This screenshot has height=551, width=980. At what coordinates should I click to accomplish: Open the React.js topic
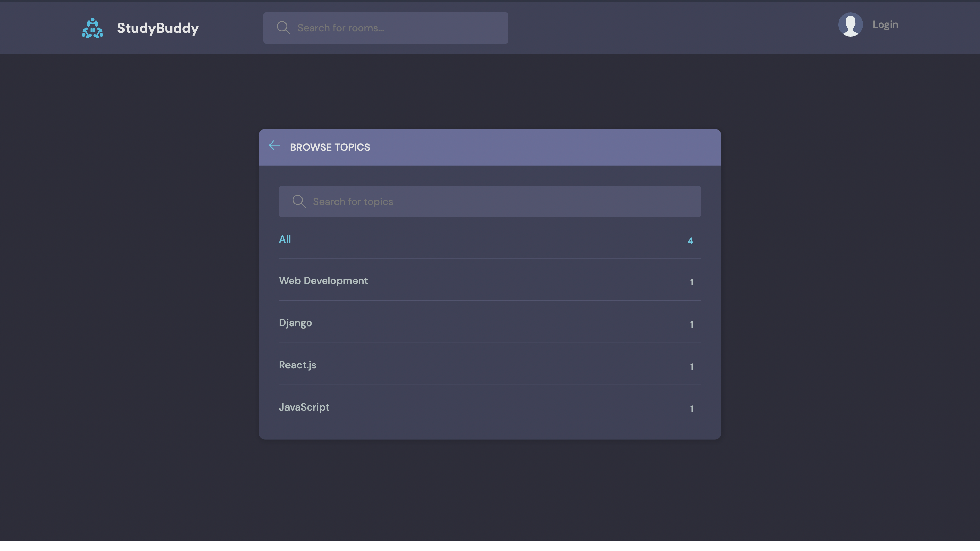(x=297, y=365)
